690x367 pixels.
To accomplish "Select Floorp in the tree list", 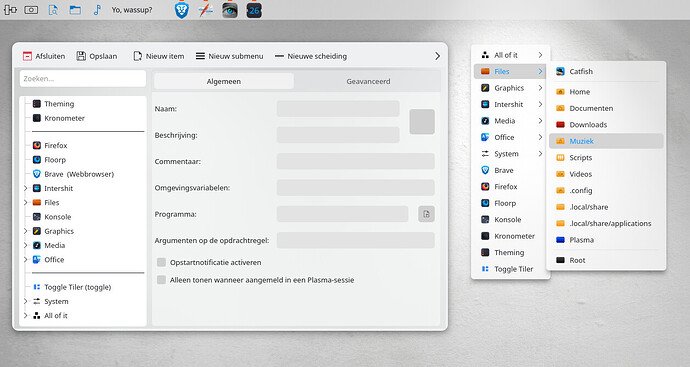I will coord(49,160).
